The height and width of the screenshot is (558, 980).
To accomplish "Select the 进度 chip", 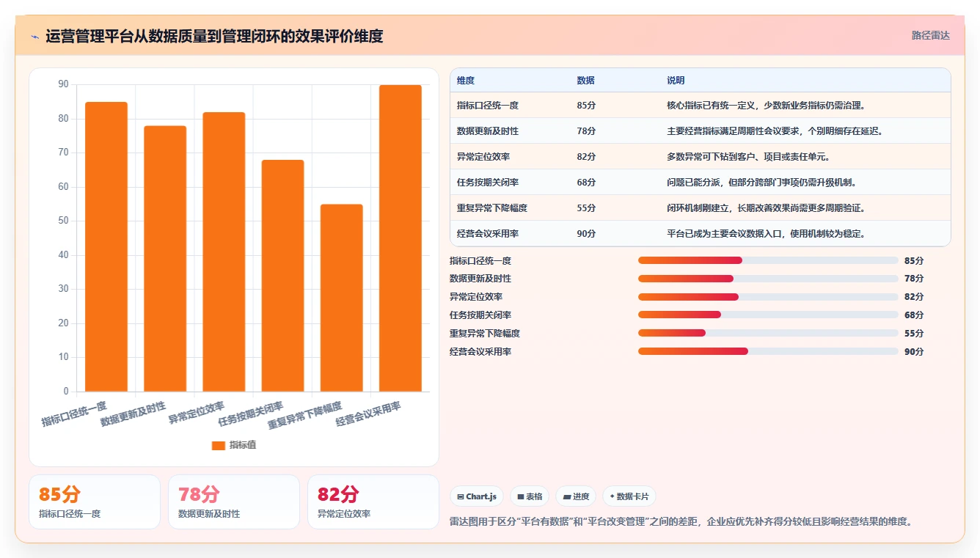I will tap(576, 496).
